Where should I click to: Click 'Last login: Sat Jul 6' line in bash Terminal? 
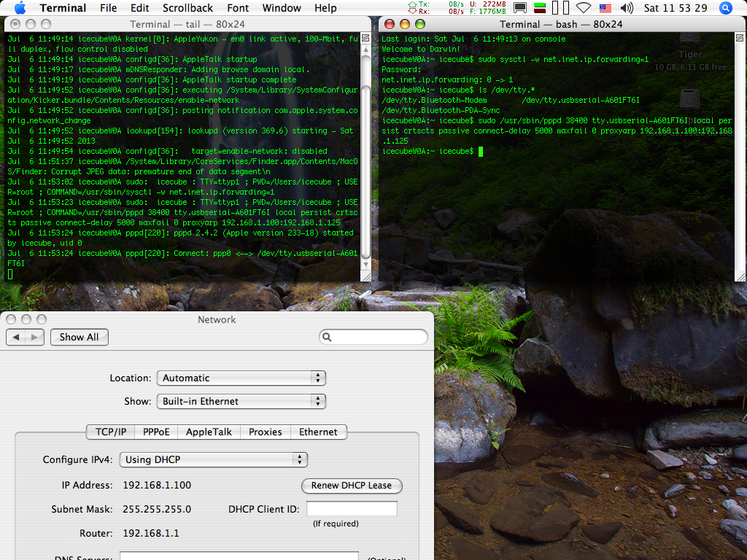(x=473, y=39)
